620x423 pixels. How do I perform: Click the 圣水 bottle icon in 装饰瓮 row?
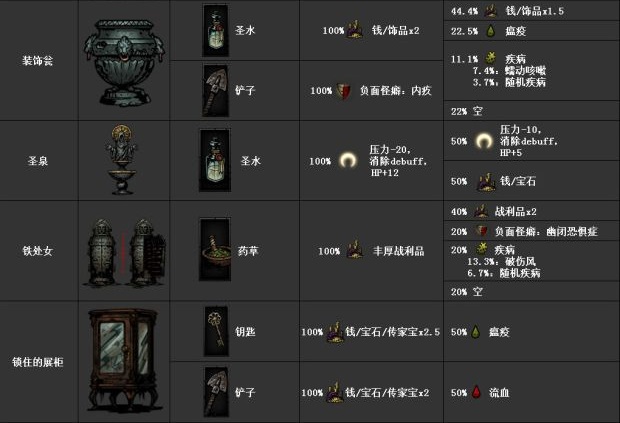point(216,29)
